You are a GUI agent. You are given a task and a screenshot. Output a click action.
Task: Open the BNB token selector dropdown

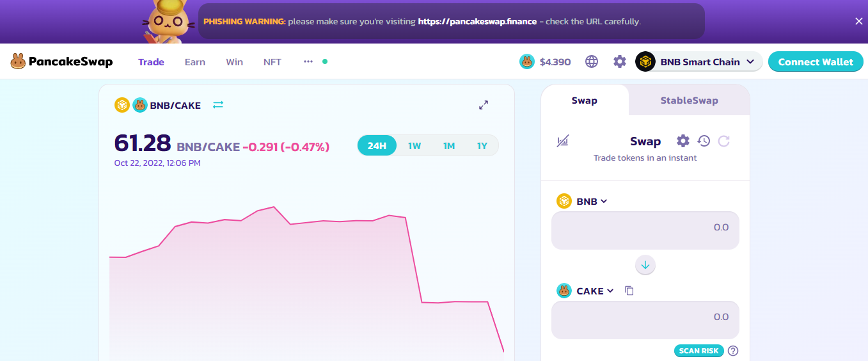[582, 201]
